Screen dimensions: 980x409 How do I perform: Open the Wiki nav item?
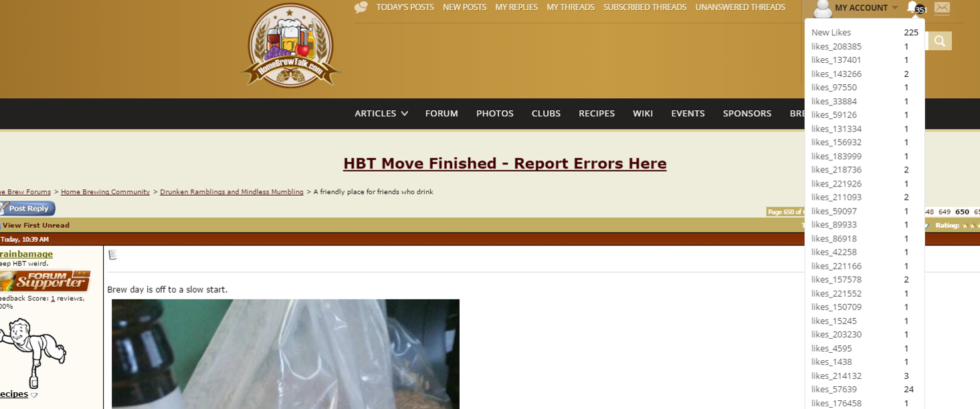point(643,114)
